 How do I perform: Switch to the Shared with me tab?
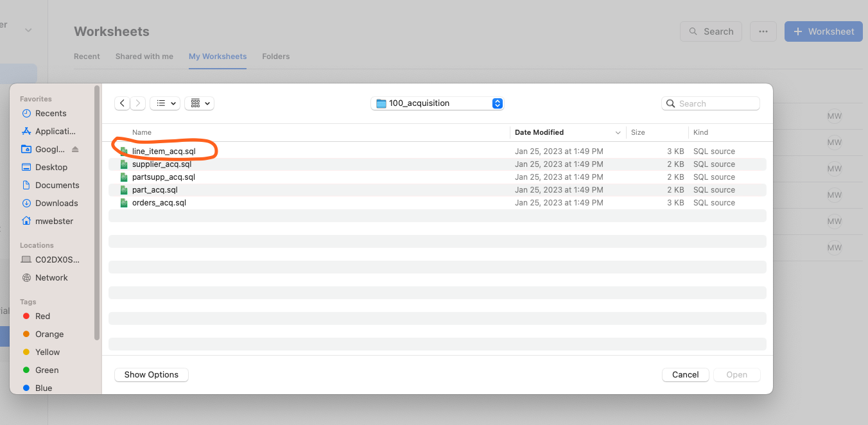tap(144, 56)
